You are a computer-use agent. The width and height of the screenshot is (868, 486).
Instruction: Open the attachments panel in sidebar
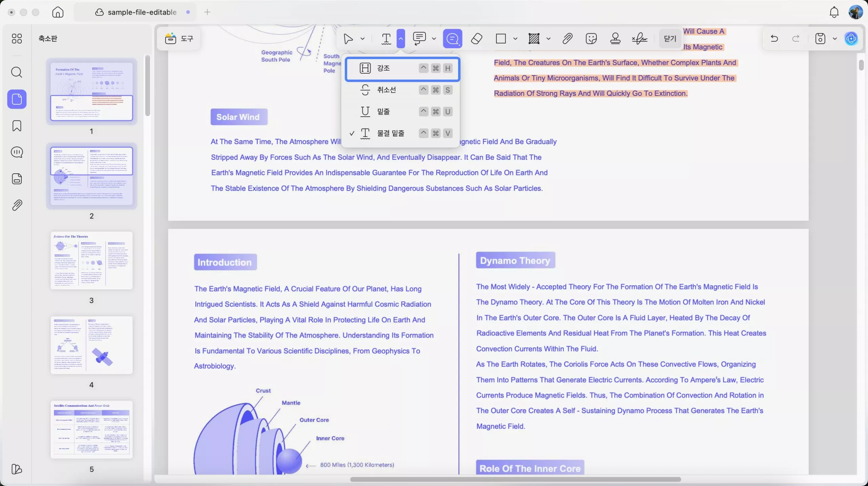(17, 205)
